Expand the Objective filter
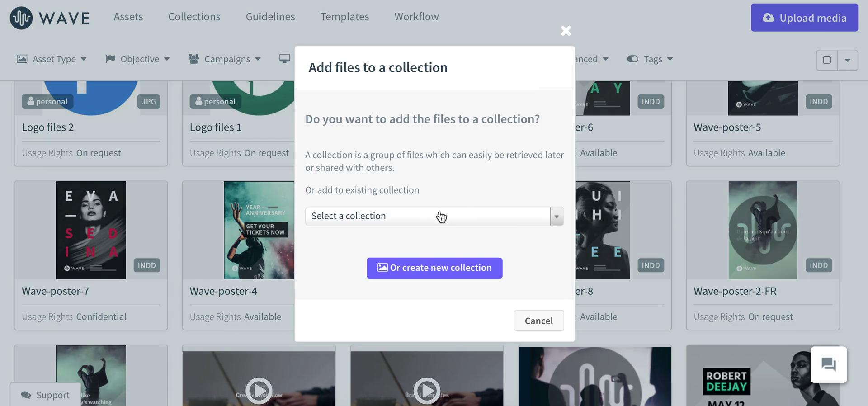 click(x=137, y=59)
